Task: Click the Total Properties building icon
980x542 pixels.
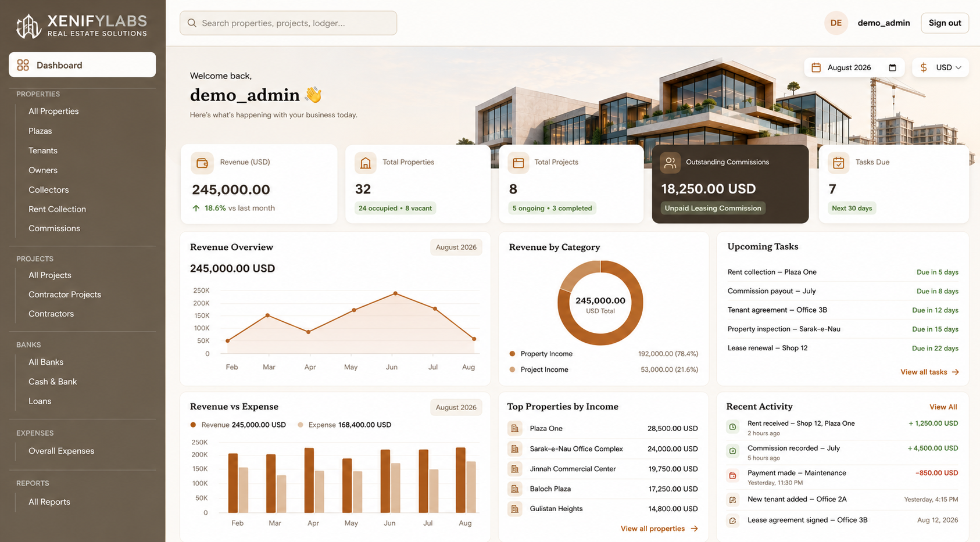Action: point(366,163)
